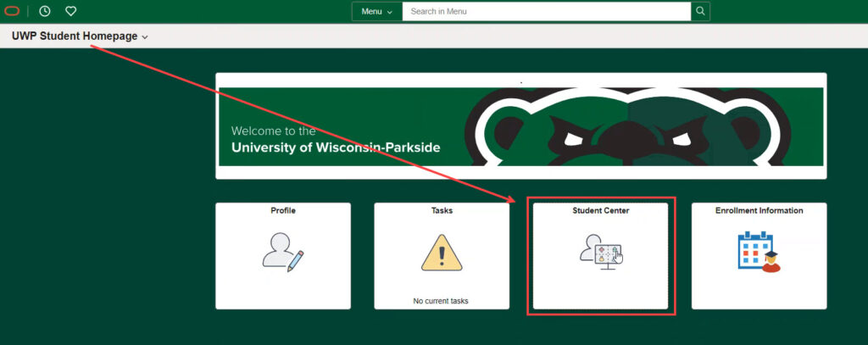Screen dimensions: 868x345
Task: Expand the UWP Student Homepage chevron
Action: coord(145,37)
